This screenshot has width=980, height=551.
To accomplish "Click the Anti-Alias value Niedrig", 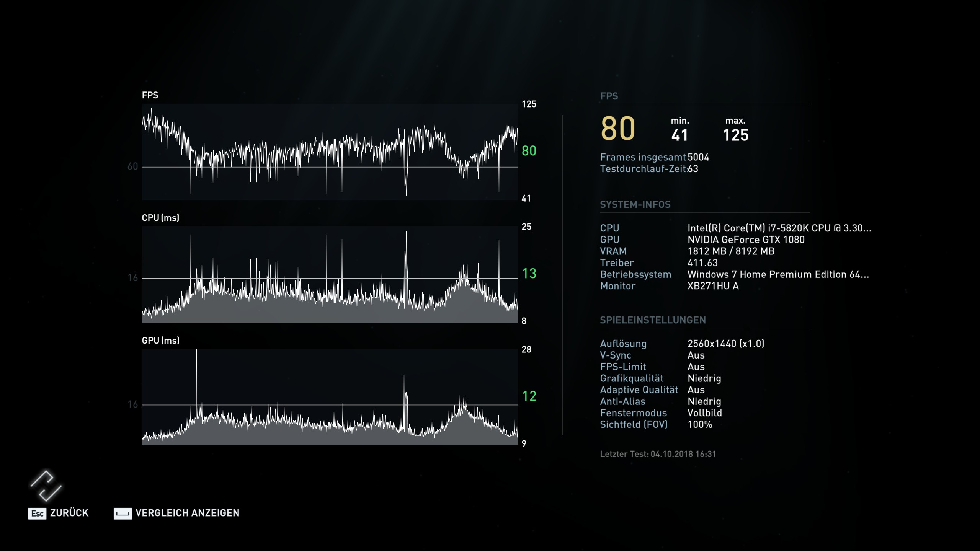I will 704,401.
